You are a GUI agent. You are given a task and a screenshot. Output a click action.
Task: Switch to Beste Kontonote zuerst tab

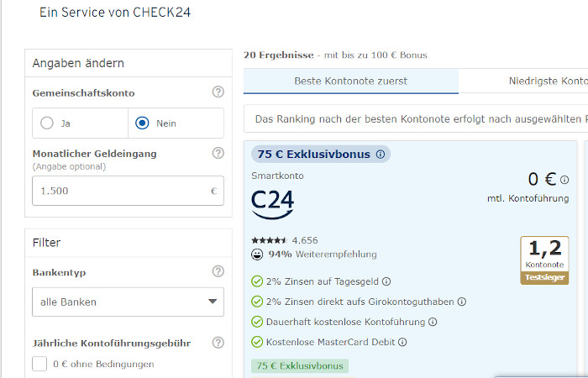(x=350, y=81)
